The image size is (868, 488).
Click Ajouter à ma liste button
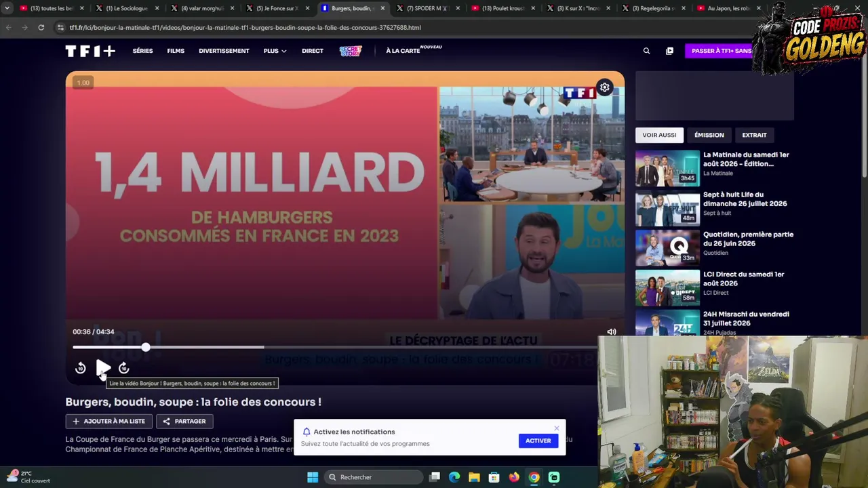point(108,422)
